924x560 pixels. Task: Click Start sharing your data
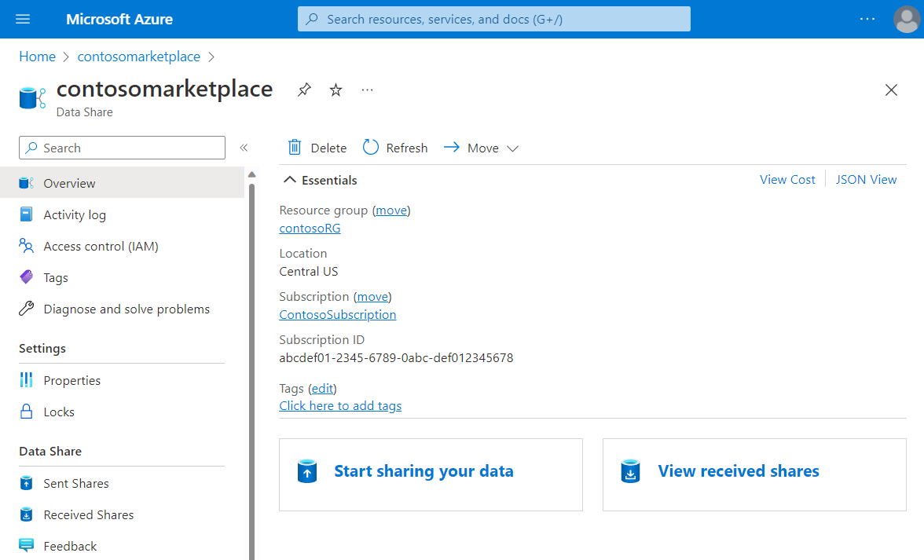pyautogui.click(x=423, y=471)
